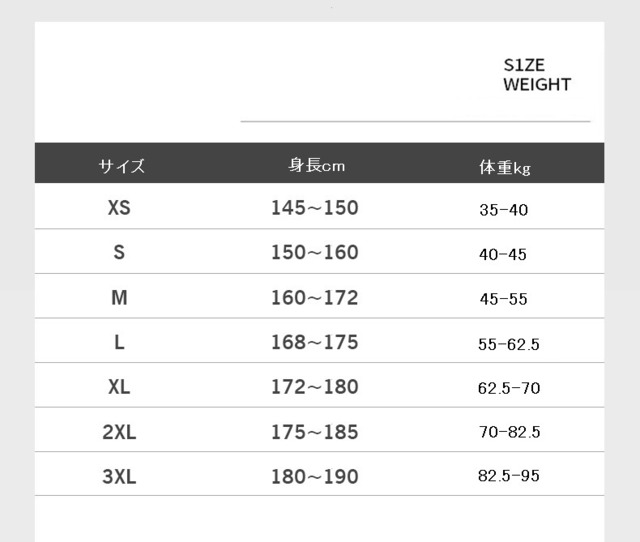Image resolution: width=640 pixels, height=542 pixels.
Task: Select the L size row label
Action: [x=119, y=342]
